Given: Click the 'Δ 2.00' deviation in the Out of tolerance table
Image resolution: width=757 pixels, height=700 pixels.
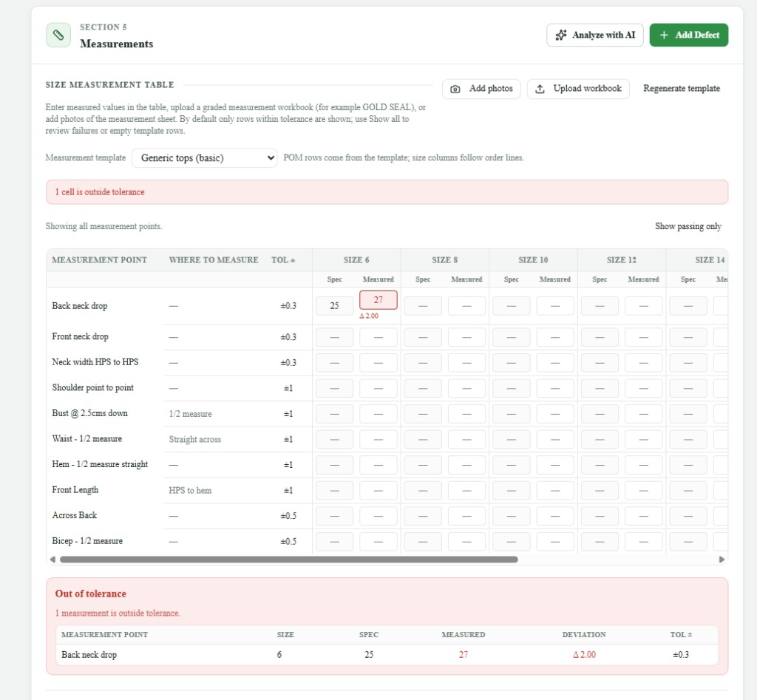Looking at the screenshot, I should (x=584, y=655).
